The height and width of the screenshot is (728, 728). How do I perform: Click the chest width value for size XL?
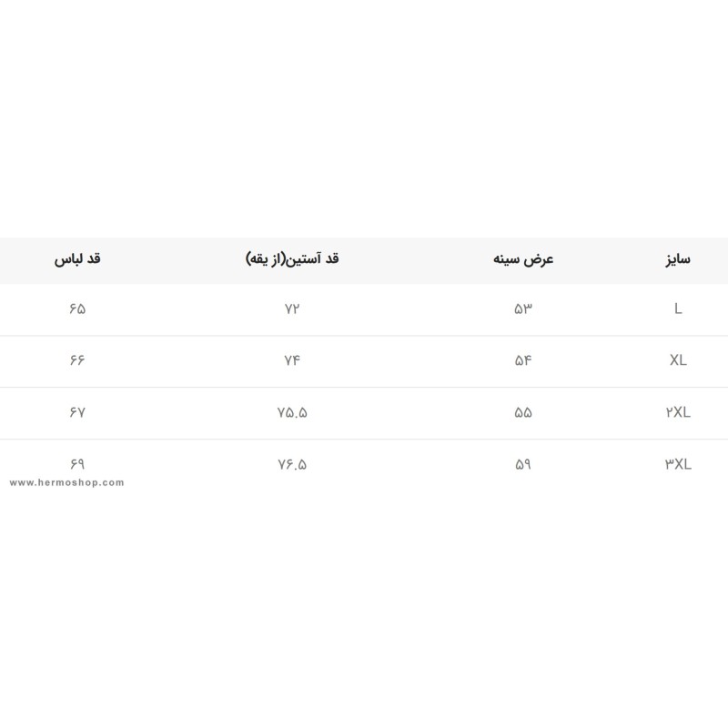[x=523, y=360]
